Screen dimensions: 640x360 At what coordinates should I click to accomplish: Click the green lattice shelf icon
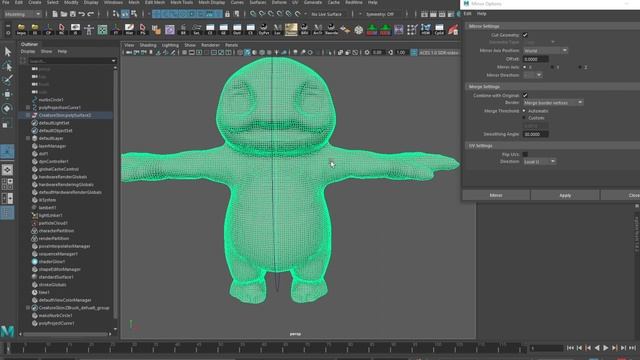click(x=102, y=29)
